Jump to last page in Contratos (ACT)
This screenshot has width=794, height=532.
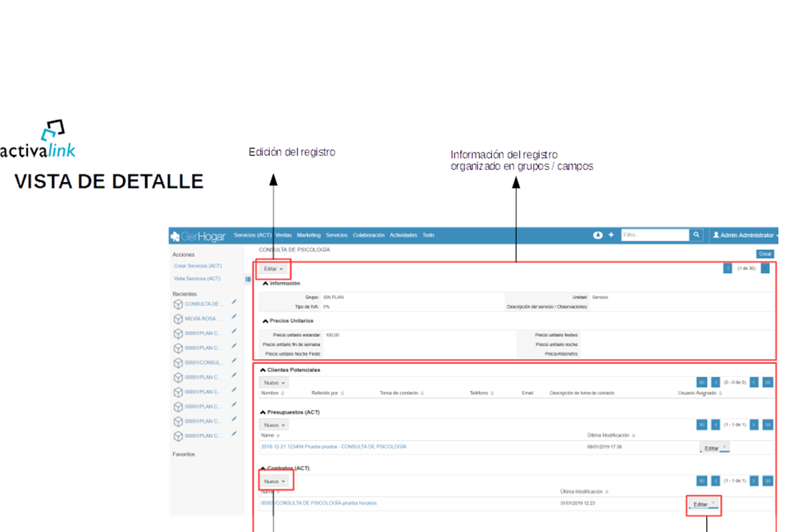click(x=768, y=480)
